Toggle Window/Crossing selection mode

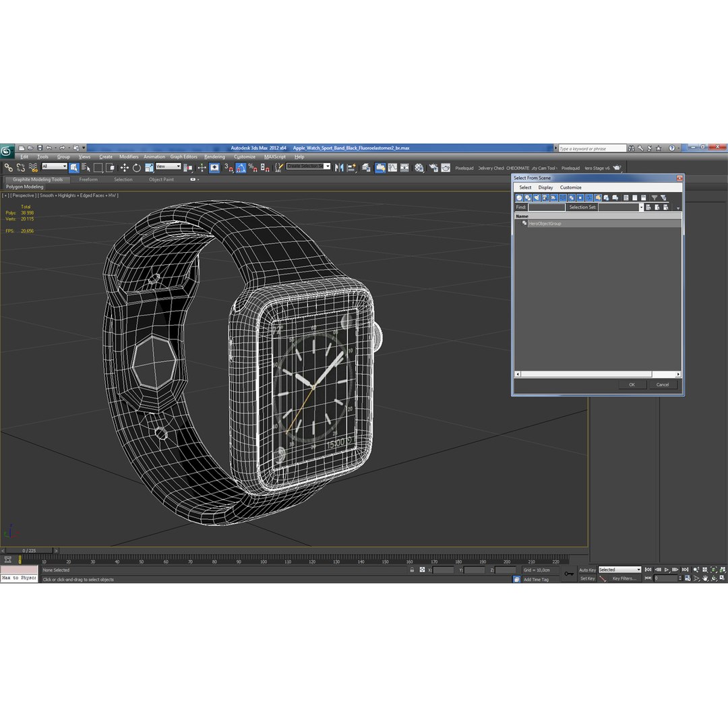point(110,168)
